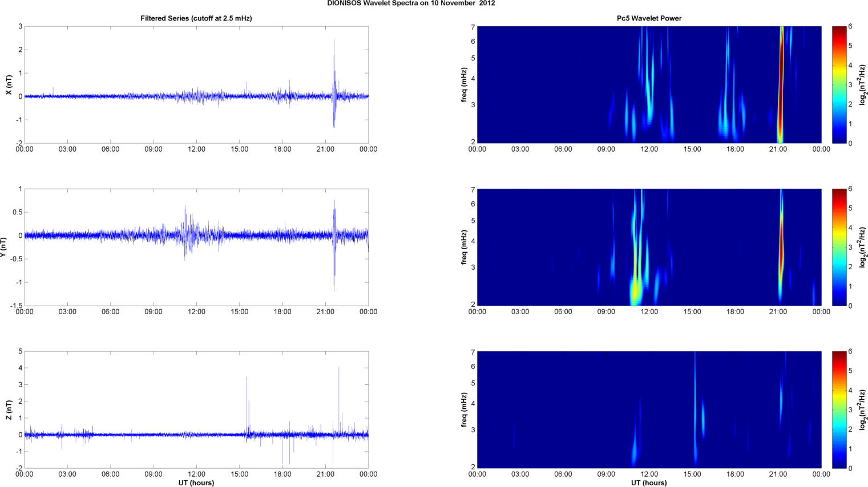The width and height of the screenshot is (868, 487).
Task: Click the "5" tick atop the Z series axis
Action: pos(20,351)
